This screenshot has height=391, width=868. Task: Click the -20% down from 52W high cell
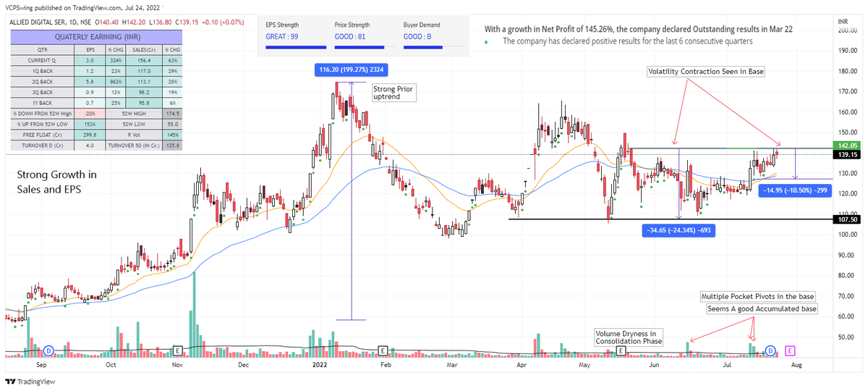(x=89, y=114)
